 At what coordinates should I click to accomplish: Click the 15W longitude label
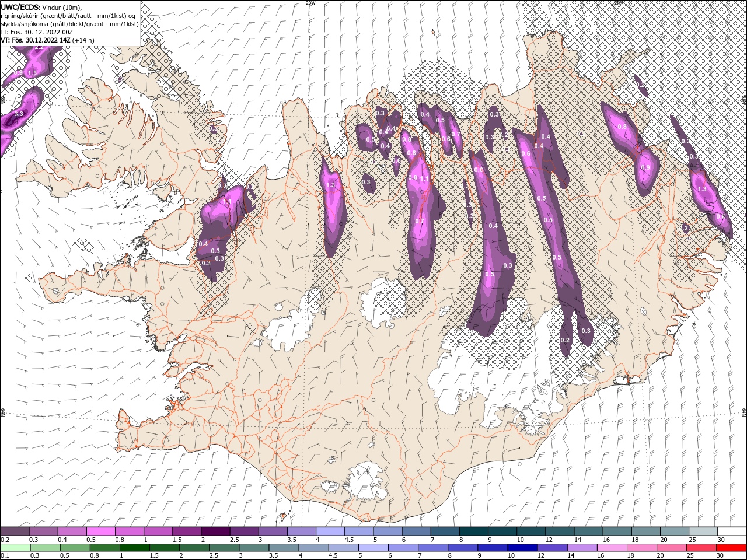[618, 2]
